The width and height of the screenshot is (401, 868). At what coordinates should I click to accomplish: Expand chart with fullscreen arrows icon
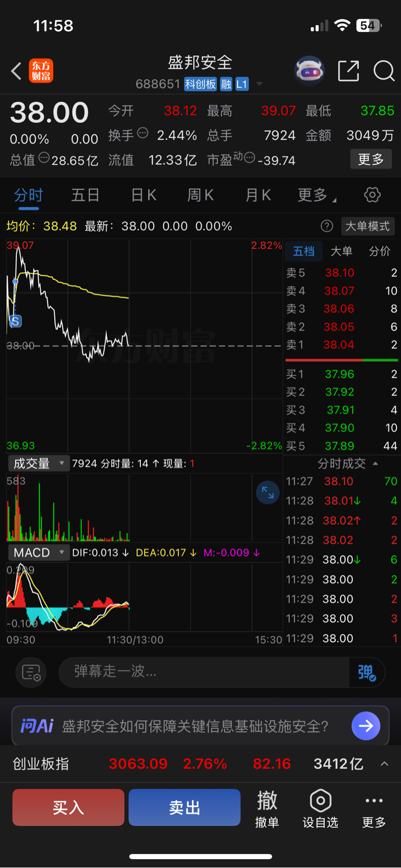(268, 492)
